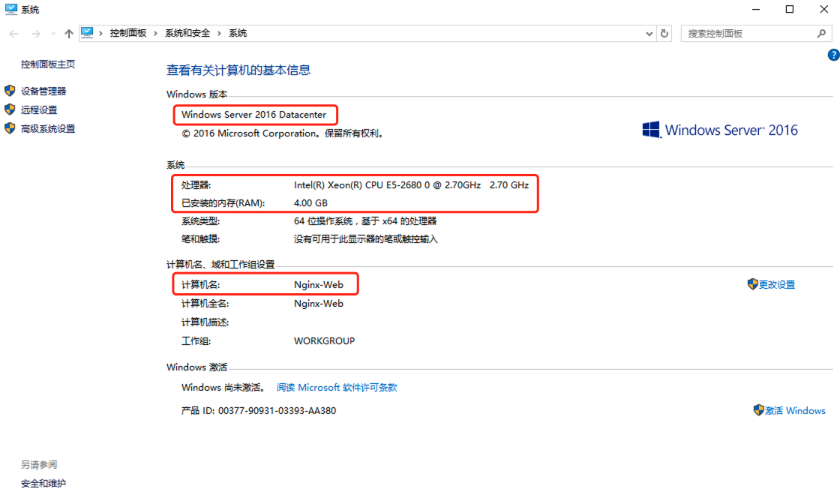Click shield icon beside 高级系统设置
This screenshot has height=504, width=840.
(x=10, y=128)
